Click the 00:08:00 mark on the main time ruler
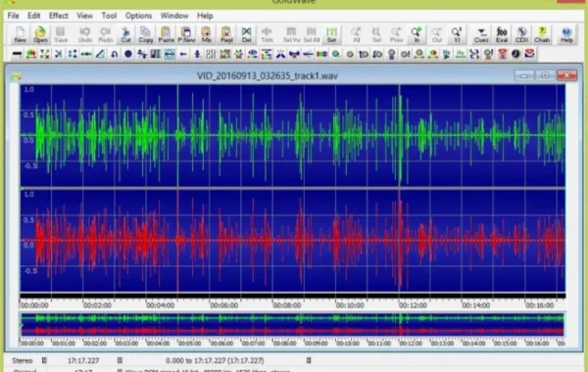This screenshot has width=588, height=372. pos(287,305)
